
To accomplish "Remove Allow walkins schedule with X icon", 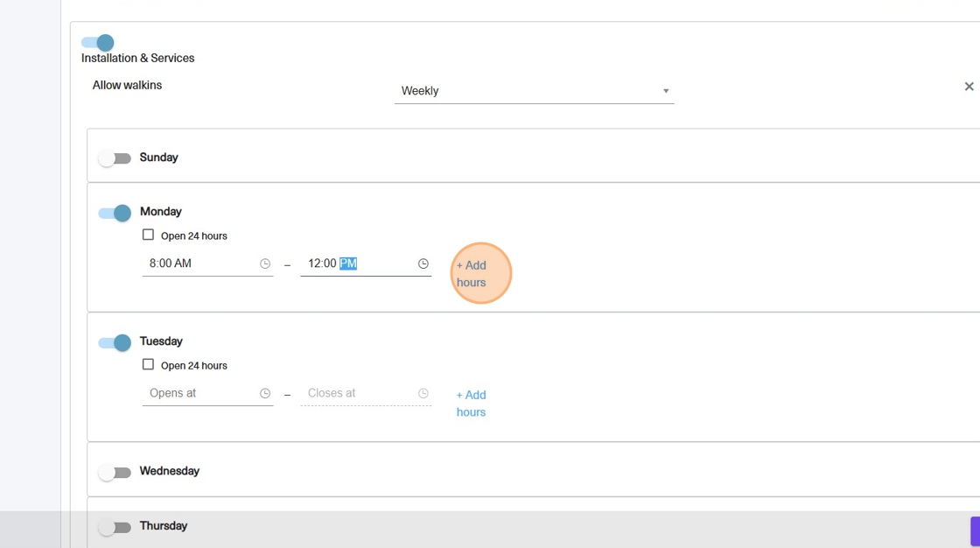I will coord(969,87).
